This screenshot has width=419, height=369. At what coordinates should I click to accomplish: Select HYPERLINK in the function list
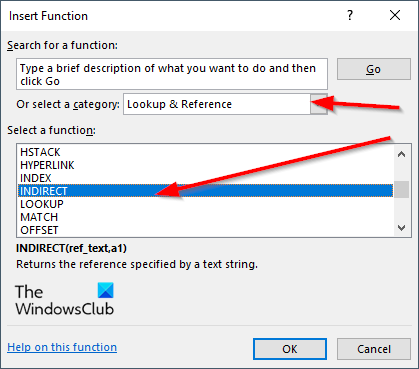point(205,165)
